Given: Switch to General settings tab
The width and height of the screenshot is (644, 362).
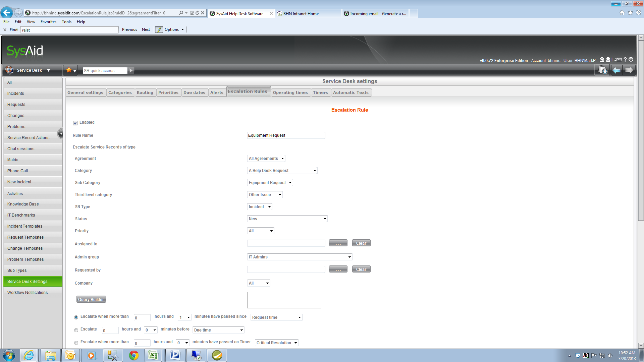Looking at the screenshot, I should tap(86, 93).
